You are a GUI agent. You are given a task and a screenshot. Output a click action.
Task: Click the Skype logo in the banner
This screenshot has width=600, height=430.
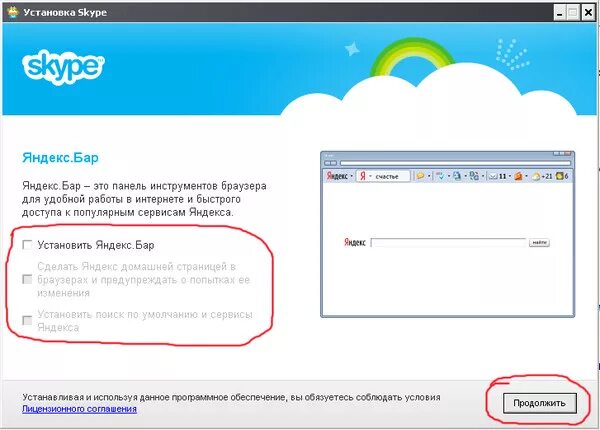[63, 67]
